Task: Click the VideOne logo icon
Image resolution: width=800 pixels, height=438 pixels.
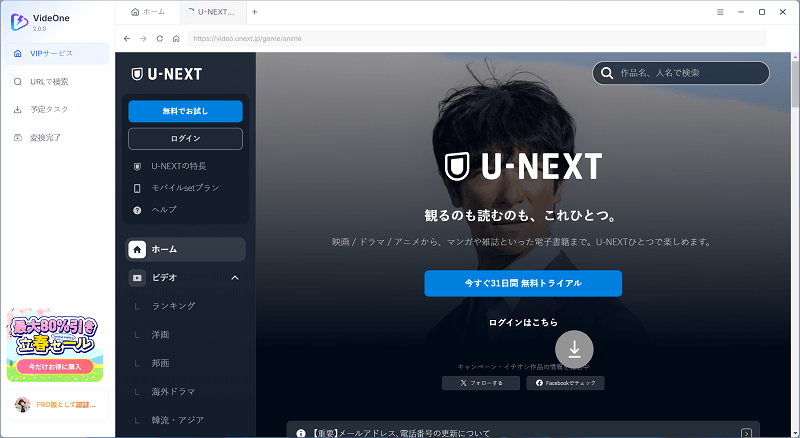Action: 19,22
